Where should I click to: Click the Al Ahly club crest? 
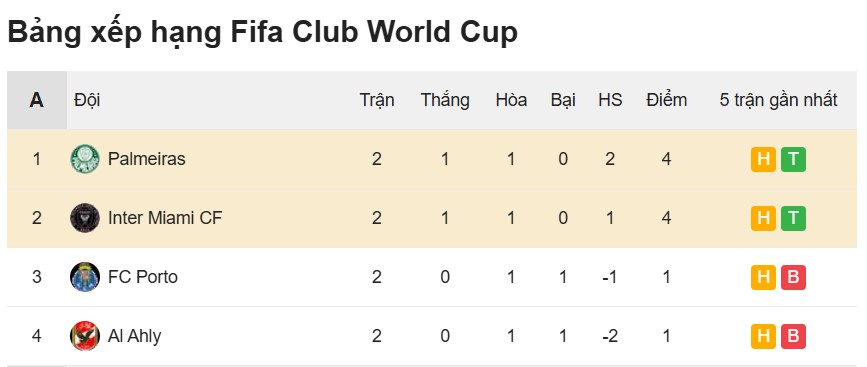pos(85,336)
